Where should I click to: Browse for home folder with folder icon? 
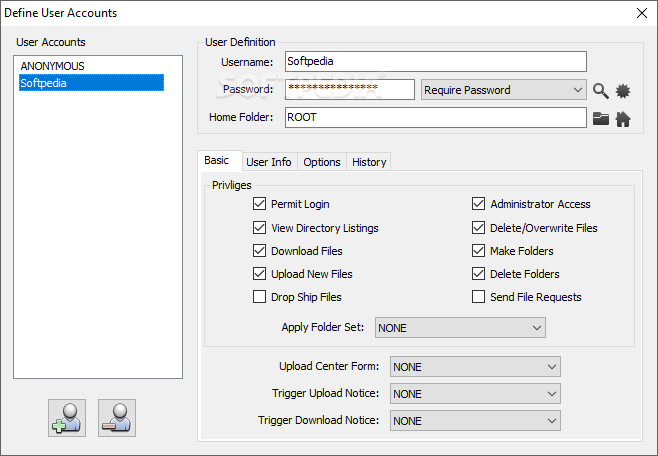click(x=600, y=118)
